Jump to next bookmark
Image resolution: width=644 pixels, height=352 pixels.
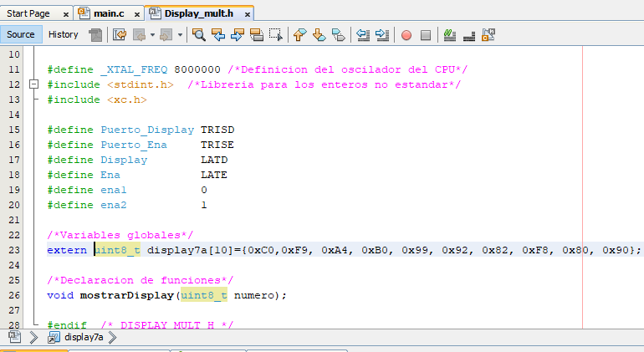click(x=319, y=35)
